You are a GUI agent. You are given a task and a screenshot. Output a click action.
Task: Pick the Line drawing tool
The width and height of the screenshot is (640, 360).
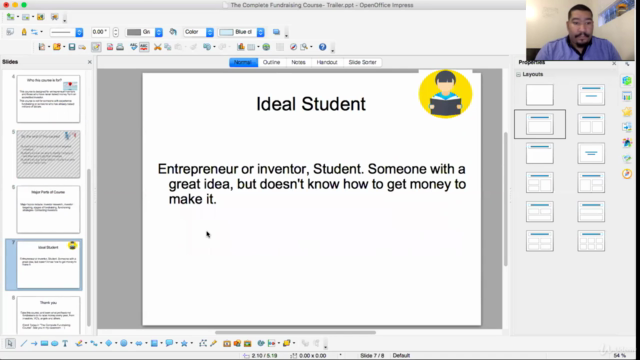[24, 344]
